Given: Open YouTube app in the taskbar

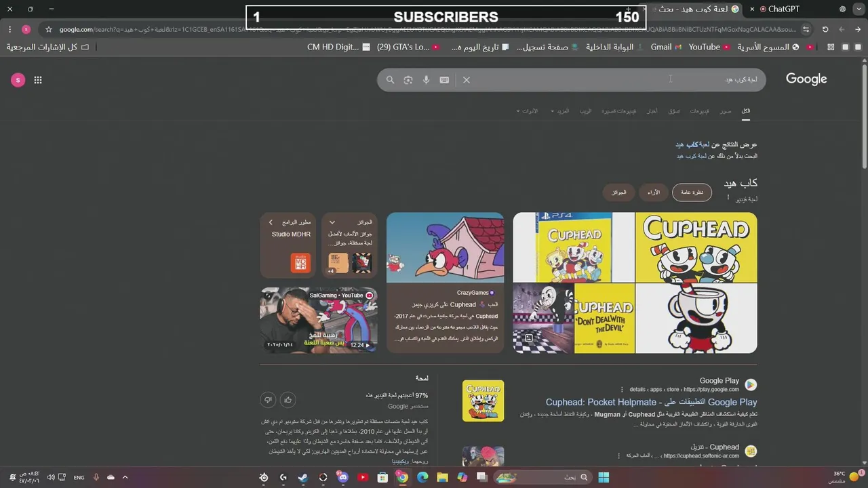Looking at the screenshot, I should pos(363,477).
